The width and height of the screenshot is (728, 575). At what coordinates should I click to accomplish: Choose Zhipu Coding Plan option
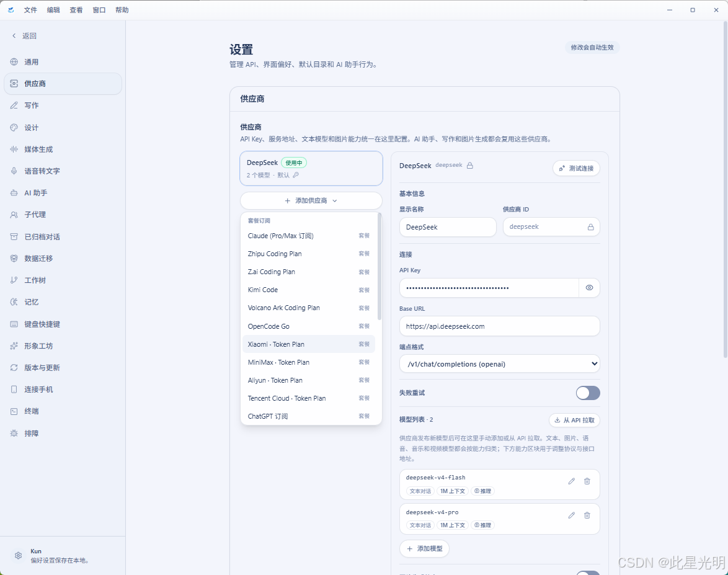coord(309,254)
